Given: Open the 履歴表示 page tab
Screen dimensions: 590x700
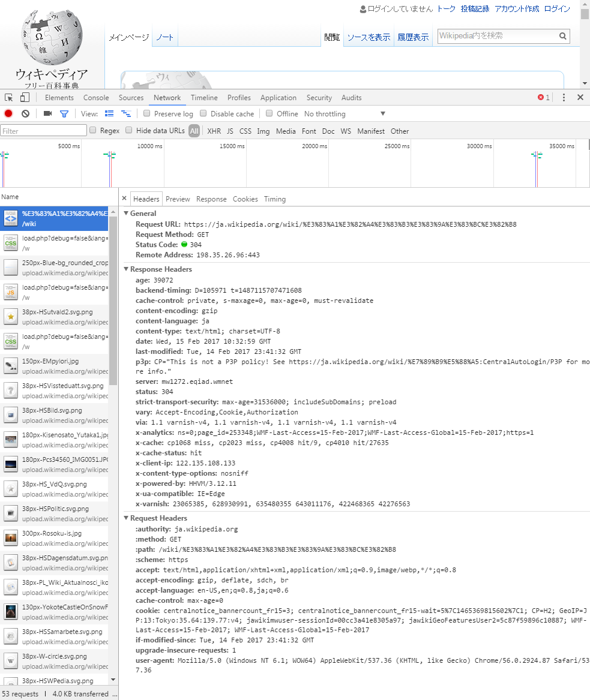Looking at the screenshot, I should 413,38.
